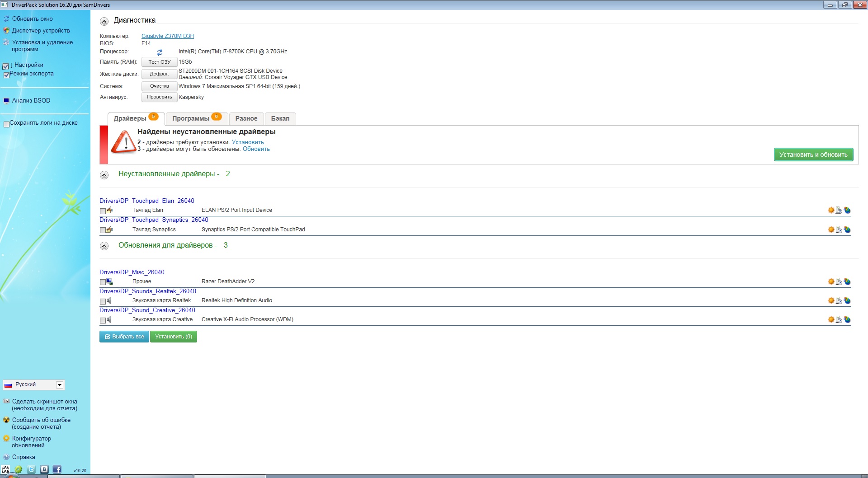Image resolution: width=868 pixels, height=478 pixels.
Task: Switch to the Бэкап tab
Action: (280, 118)
